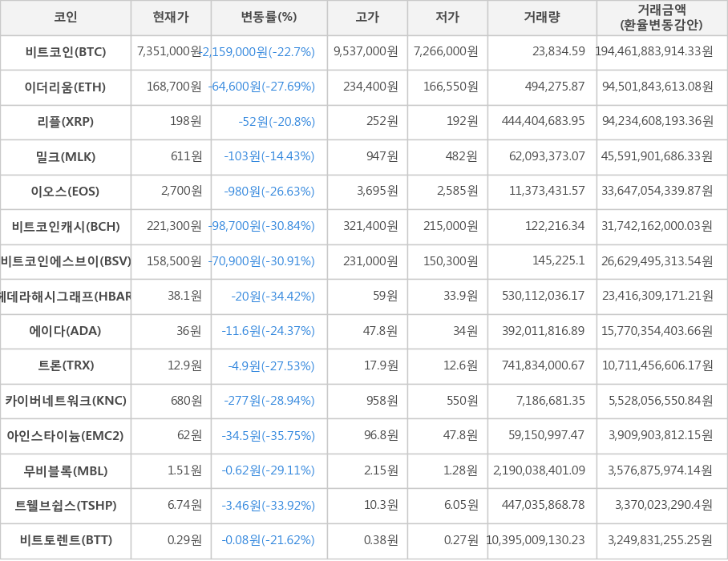The image size is (728, 561).
Task: Click the 저가 column header
Action: (x=447, y=18)
